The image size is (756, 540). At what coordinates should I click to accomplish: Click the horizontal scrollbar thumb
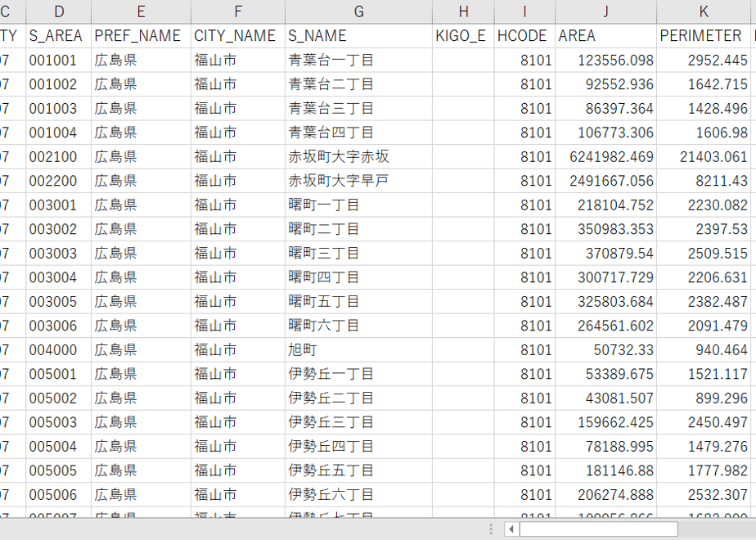[x=598, y=529]
